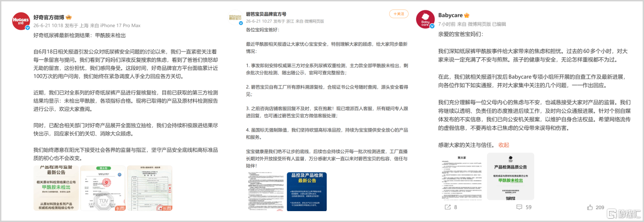Collapse Babycare post via 收起 link

(x=503, y=145)
